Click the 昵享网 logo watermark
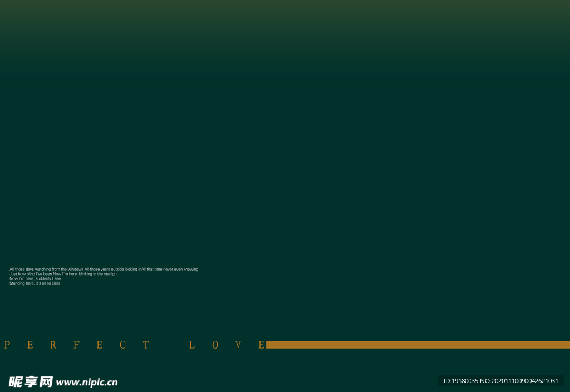This screenshot has width=570, height=392. click(31, 382)
